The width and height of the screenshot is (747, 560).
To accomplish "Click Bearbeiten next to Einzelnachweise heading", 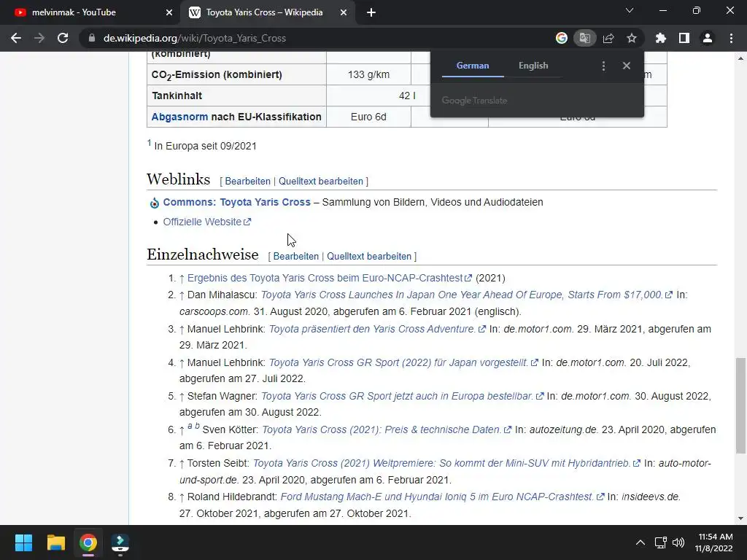I will [x=296, y=256].
